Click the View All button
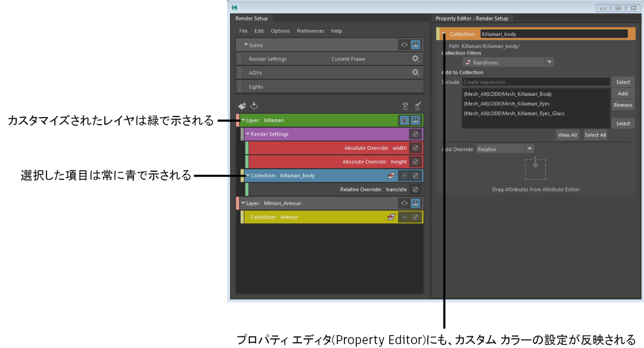Screen dimensions: 644x348 point(567,135)
